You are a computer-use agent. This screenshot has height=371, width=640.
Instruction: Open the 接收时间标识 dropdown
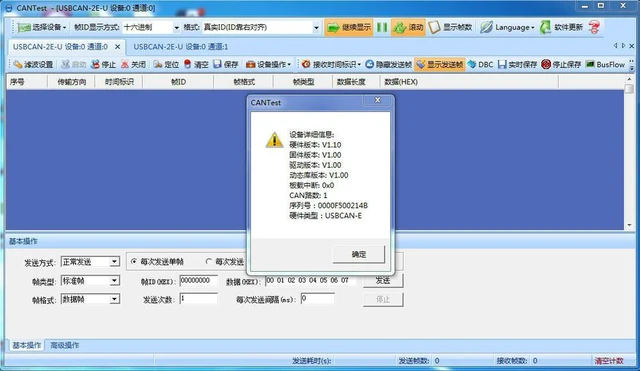tap(331, 64)
